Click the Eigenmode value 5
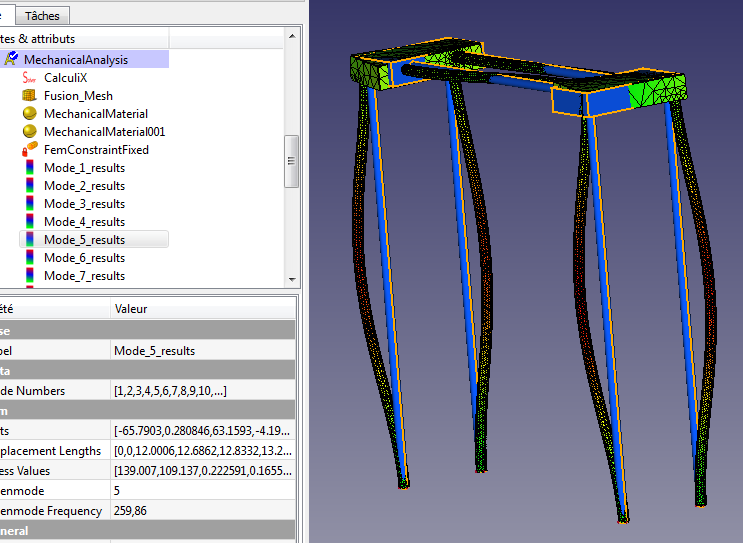Image resolution: width=743 pixels, height=543 pixels. point(203,490)
